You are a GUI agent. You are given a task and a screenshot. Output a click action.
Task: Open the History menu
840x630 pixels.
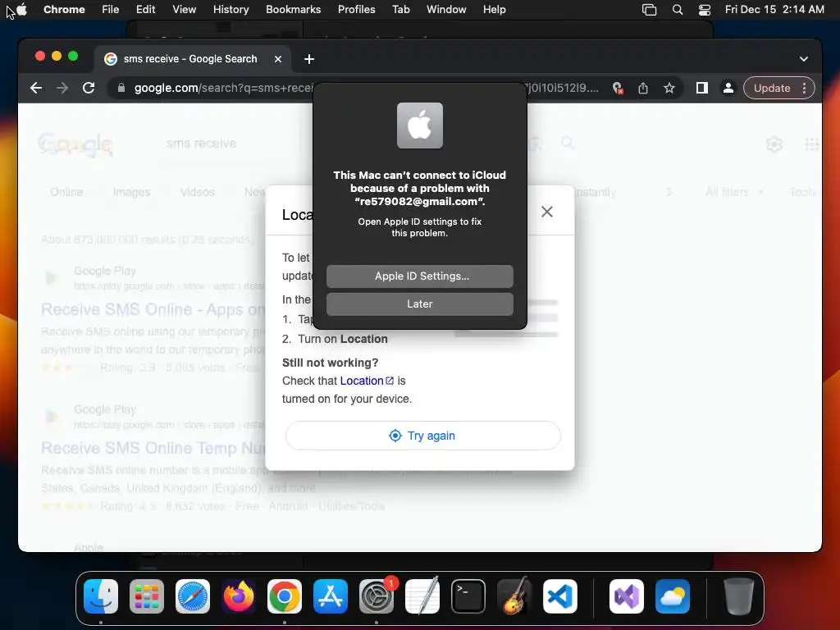(231, 10)
